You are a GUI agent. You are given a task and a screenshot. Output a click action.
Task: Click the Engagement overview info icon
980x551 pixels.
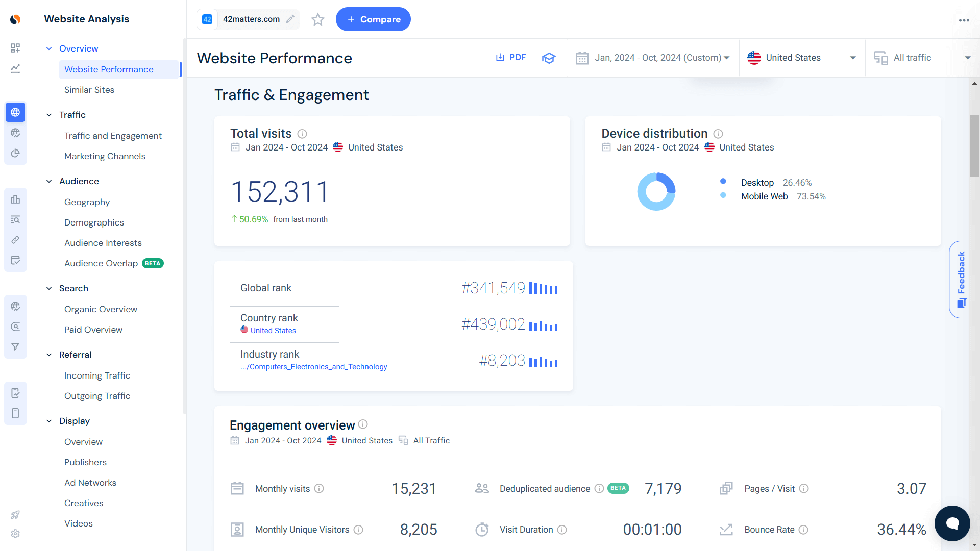[x=362, y=424]
